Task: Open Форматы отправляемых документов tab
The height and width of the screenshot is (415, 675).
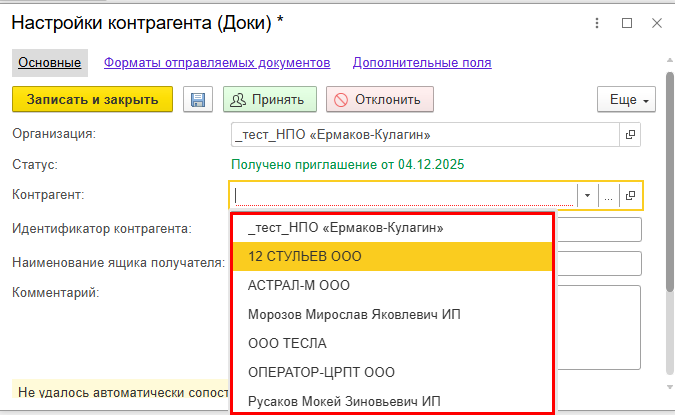Action: tap(217, 63)
